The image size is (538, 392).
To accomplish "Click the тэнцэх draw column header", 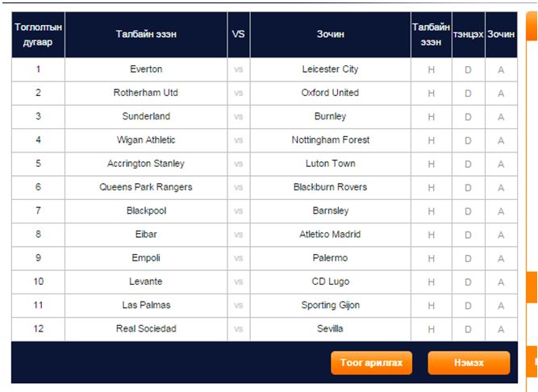I will (x=469, y=35).
